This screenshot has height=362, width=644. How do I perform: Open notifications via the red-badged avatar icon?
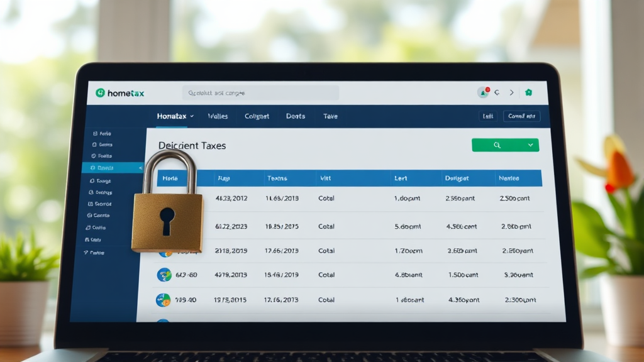pyautogui.click(x=483, y=92)
